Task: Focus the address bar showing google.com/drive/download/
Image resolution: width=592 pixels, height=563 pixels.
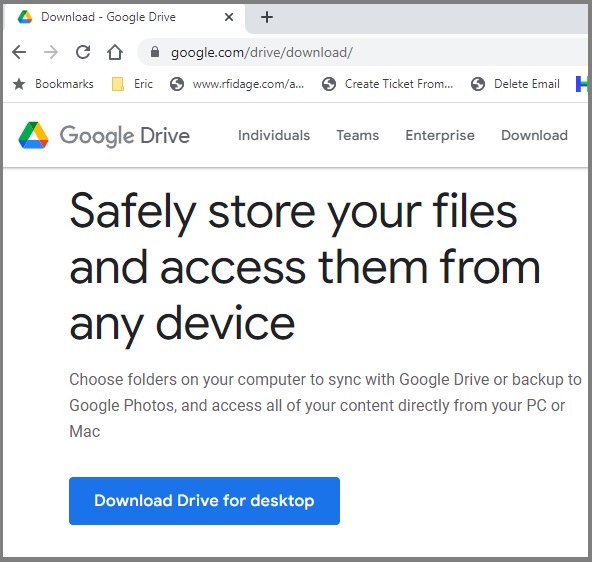Action: (362, 52)
